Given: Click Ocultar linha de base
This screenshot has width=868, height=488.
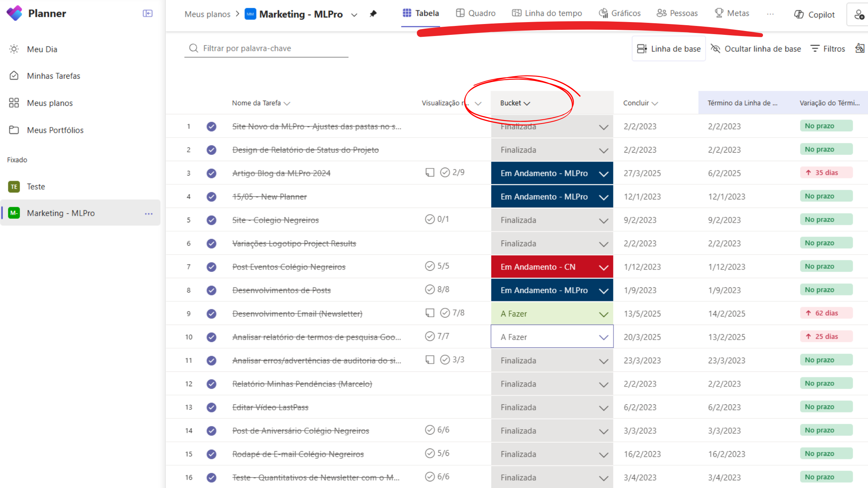Looking at the screenshot, I should 756,49.
